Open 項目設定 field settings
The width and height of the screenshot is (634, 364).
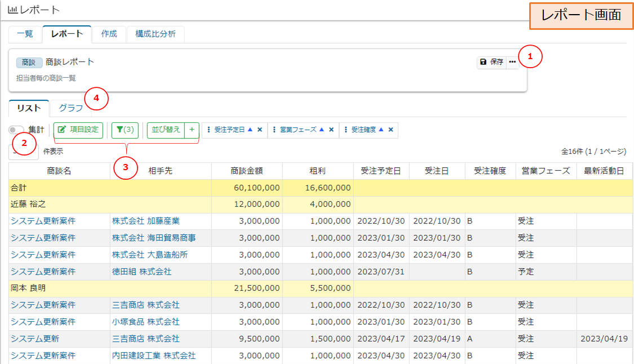[x=78, y=130]
